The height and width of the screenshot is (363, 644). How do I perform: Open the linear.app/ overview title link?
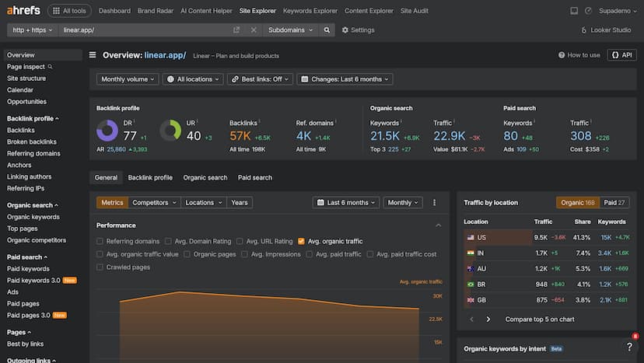(165, 55)
